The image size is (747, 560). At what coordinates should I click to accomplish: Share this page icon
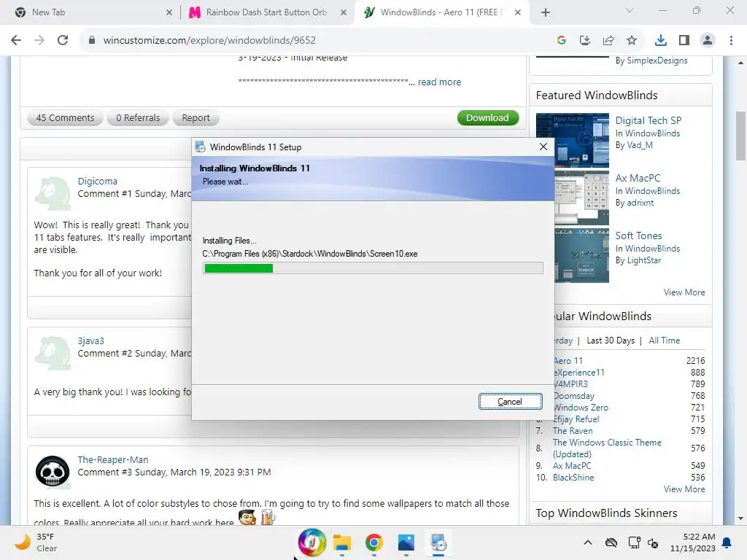tap(608, 41)
